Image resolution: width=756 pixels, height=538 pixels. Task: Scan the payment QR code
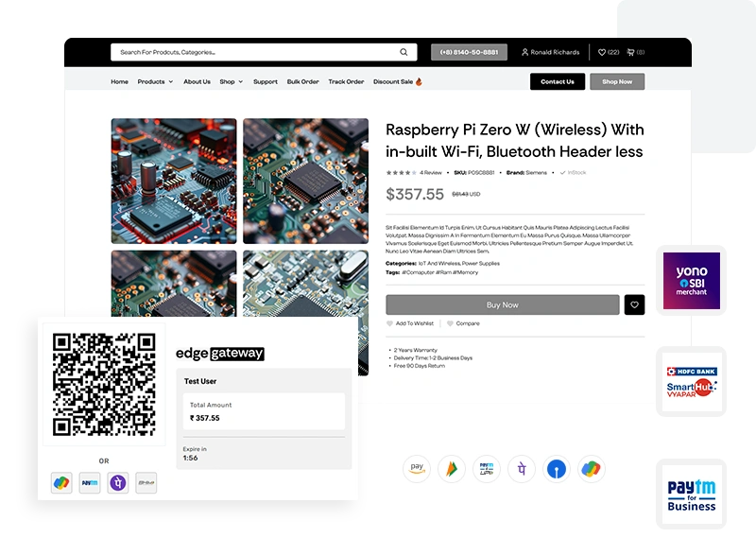[x=104, y=384]
